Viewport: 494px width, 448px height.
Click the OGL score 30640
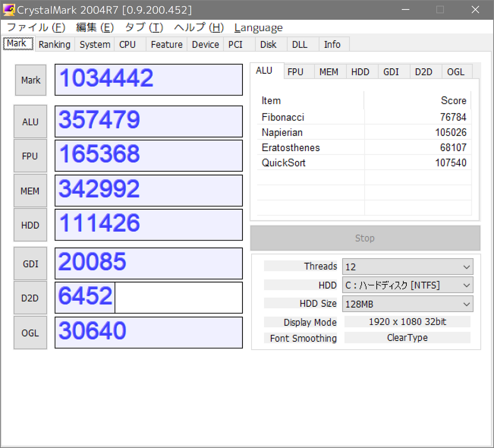pos(149,333)
